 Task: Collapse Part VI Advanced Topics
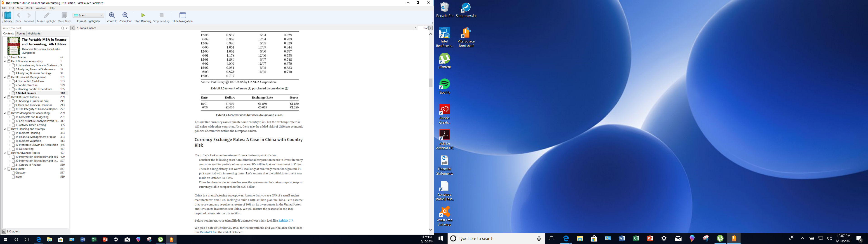coord(5,153)
